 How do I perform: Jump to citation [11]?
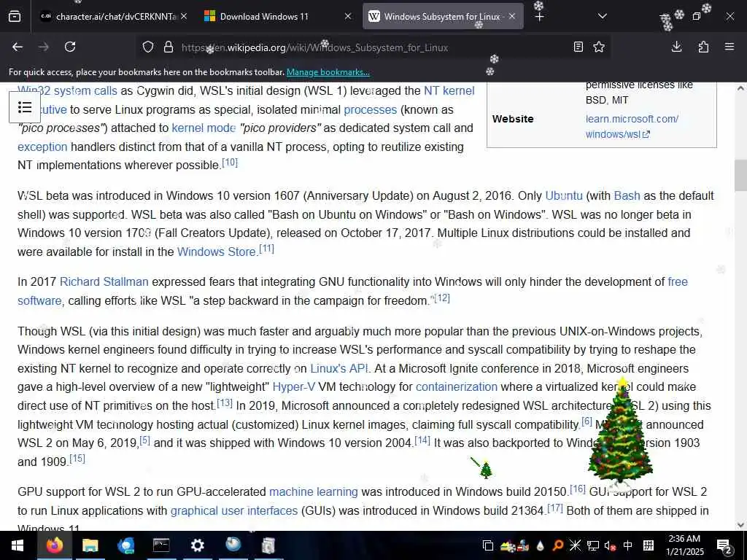pyautogui.click(x=267, y=249)
